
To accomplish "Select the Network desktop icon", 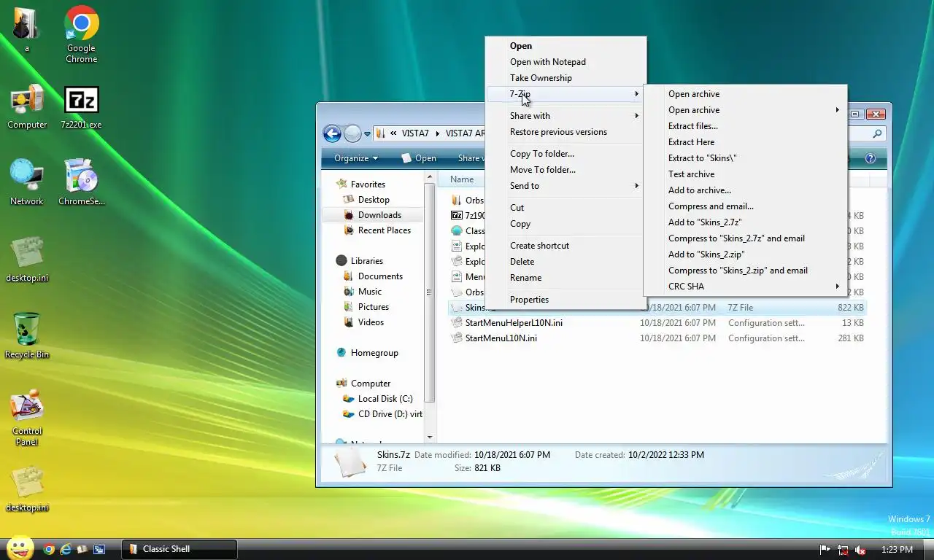I will coord(27,182).
